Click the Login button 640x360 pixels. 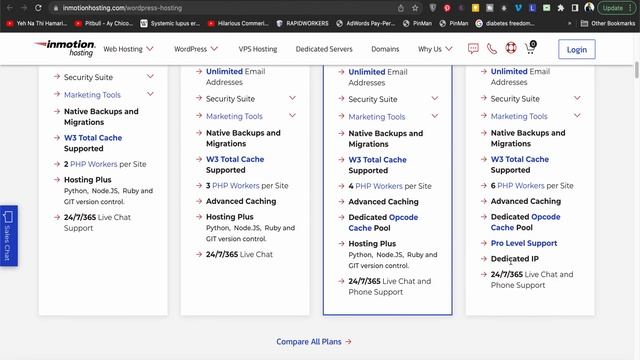point(576,49)
